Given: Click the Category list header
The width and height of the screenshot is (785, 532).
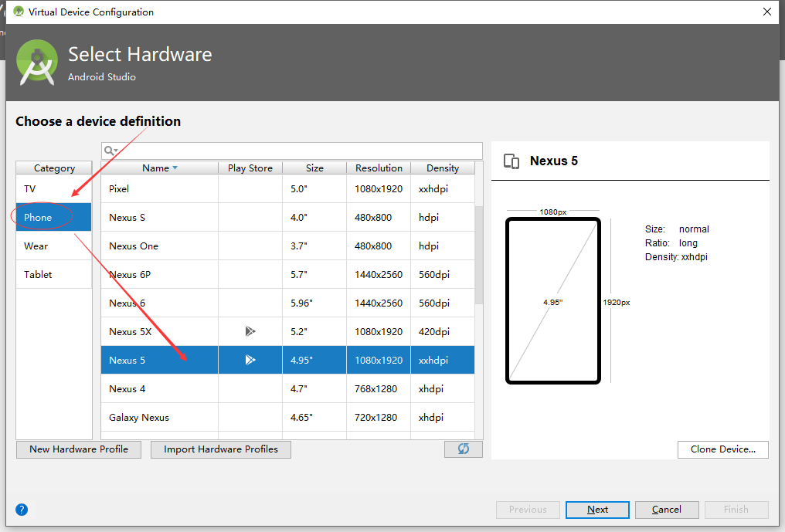Looking at the screenshot, I should 54,168.
